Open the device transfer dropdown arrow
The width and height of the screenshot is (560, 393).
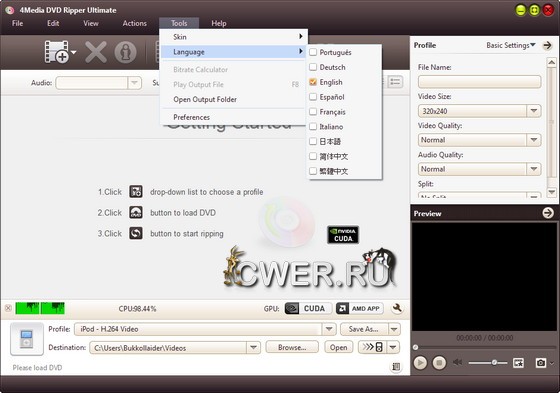point(393,347)
